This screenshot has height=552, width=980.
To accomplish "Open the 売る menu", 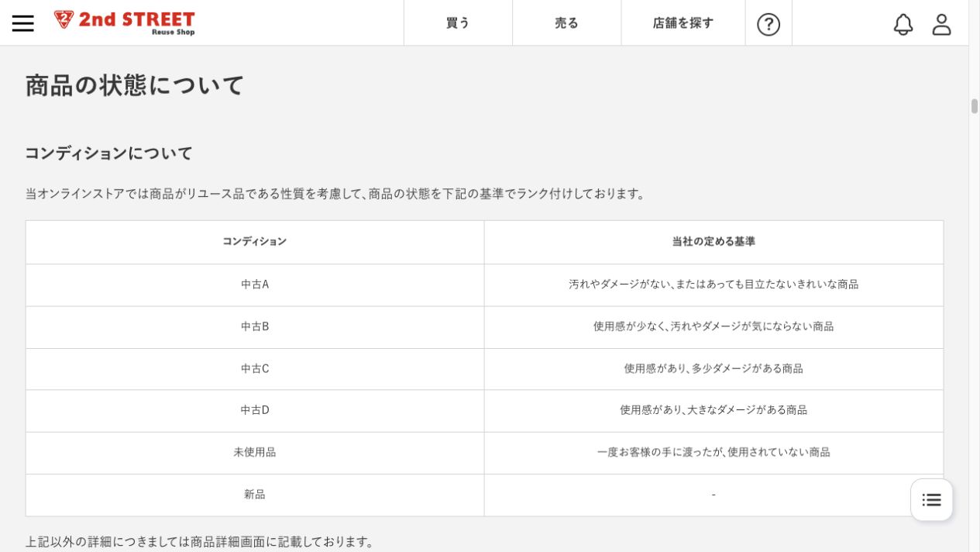I will (x=566, y=22).
